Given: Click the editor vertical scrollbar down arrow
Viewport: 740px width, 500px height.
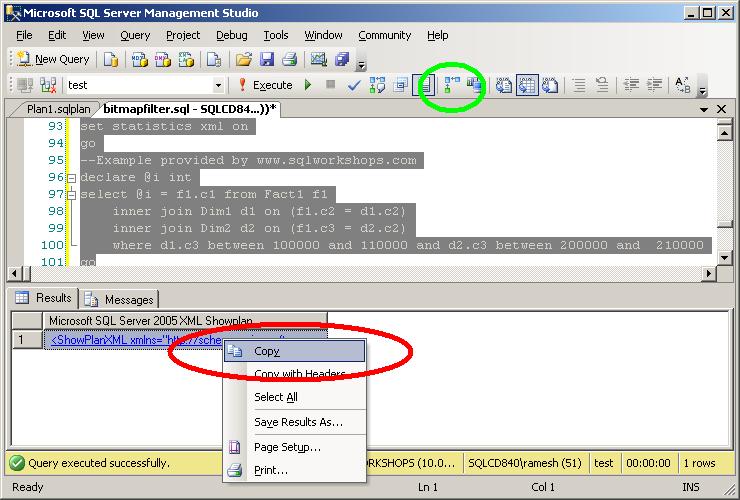Looking at the screenshot, I should (724, 258).
